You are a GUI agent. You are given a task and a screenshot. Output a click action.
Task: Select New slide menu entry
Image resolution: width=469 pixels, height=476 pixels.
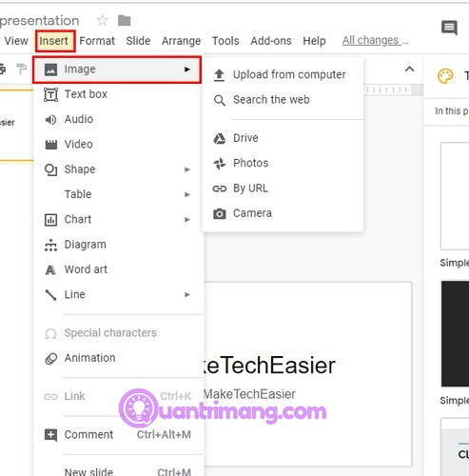point(118,471)
